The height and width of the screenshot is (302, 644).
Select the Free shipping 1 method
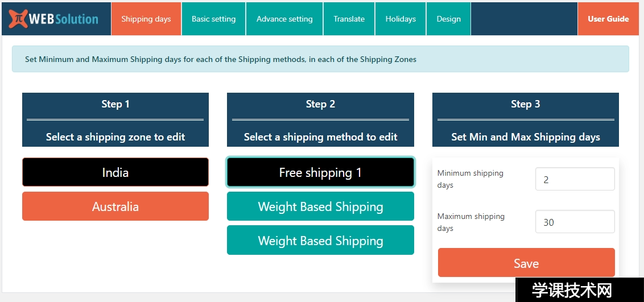[320, 172]
